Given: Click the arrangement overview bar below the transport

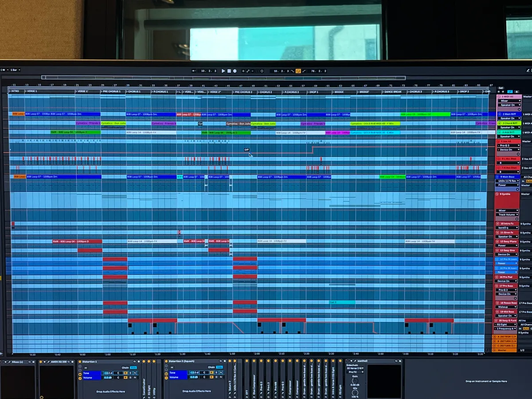Looking at the screenshot, I should coord(223,78).
